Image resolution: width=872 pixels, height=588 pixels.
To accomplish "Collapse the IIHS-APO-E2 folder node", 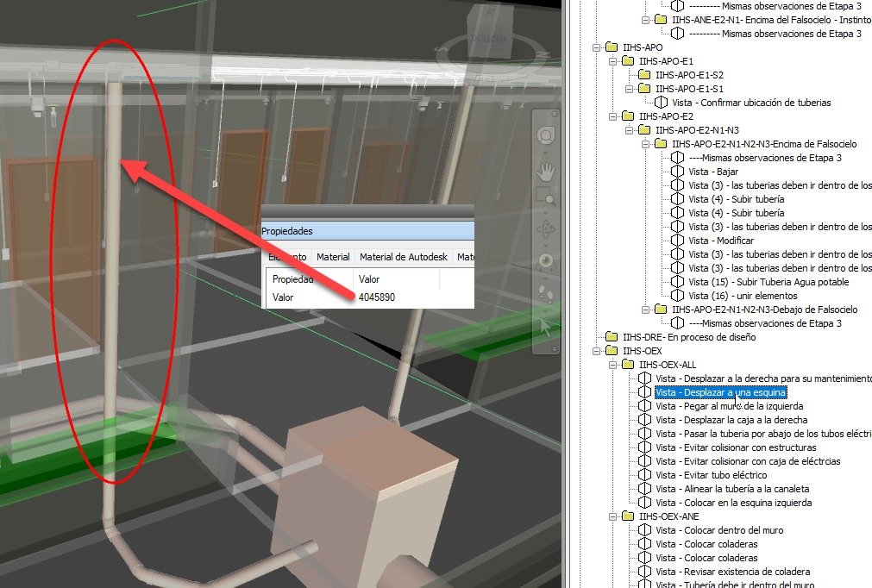I will 613,116.
